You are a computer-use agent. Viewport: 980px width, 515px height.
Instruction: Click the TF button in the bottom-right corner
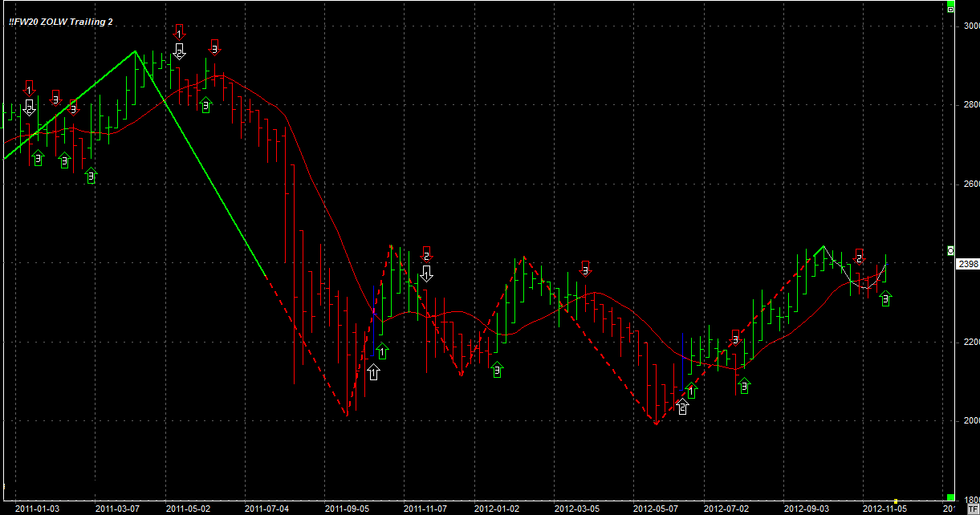974,509
